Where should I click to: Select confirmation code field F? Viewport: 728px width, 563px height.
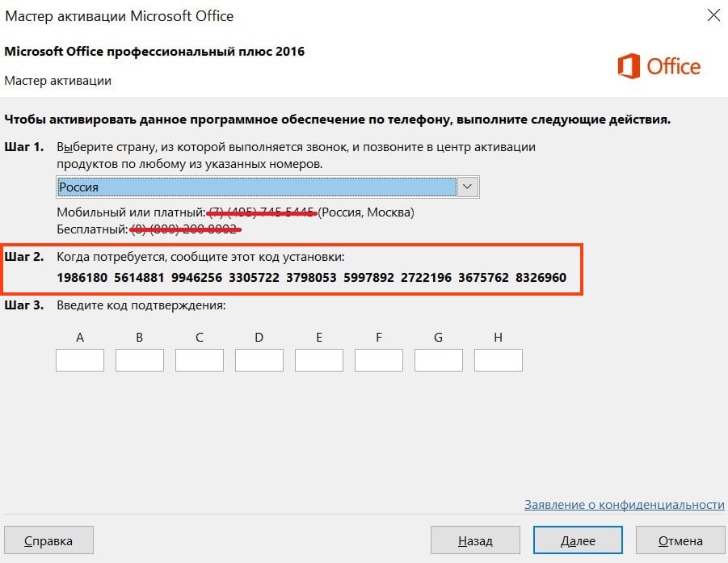379,360
